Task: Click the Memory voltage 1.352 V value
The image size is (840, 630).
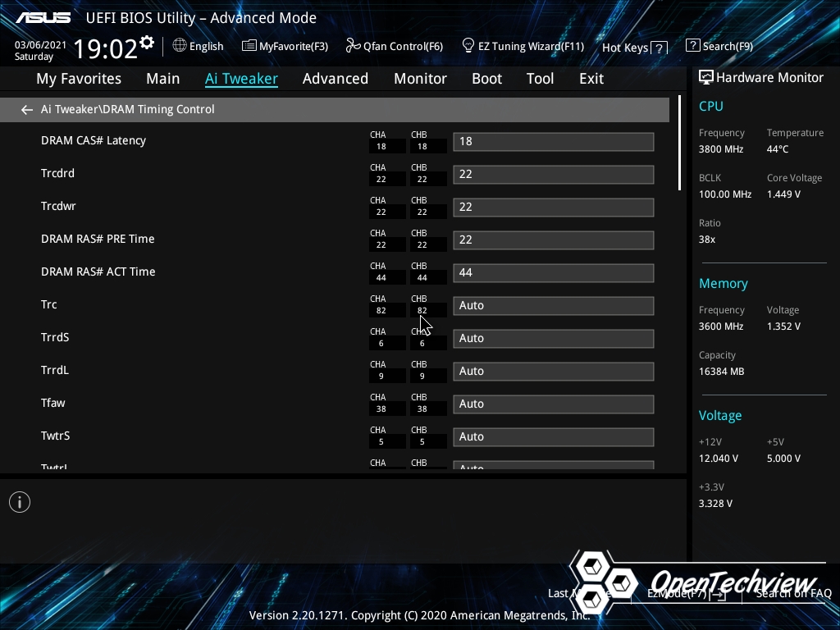Action: coord(783,326)
